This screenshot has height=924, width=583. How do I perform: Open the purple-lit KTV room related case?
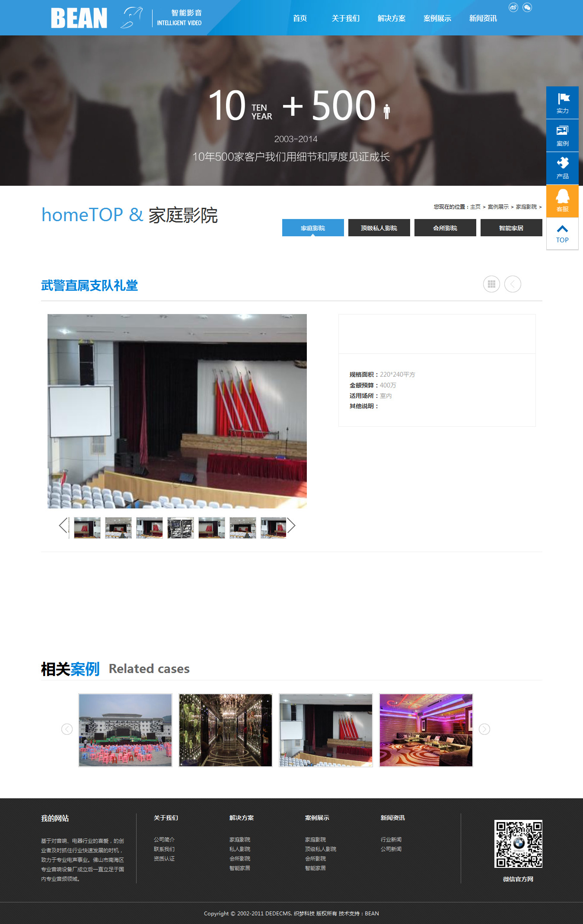(426, 730)
